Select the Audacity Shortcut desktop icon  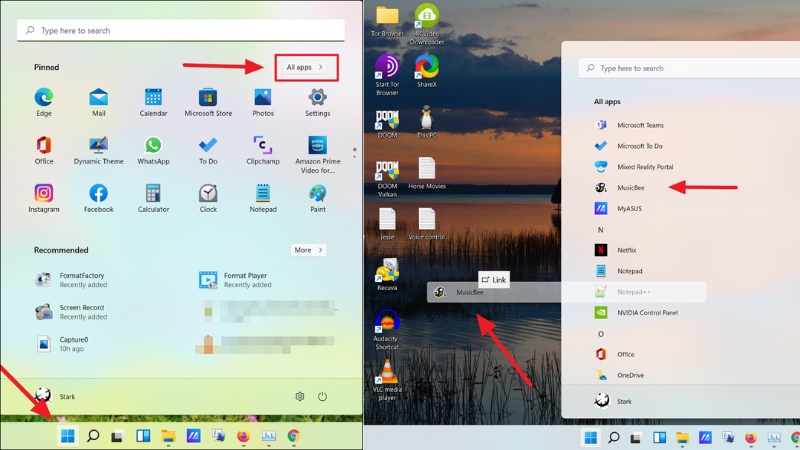[x=387, y=329]
